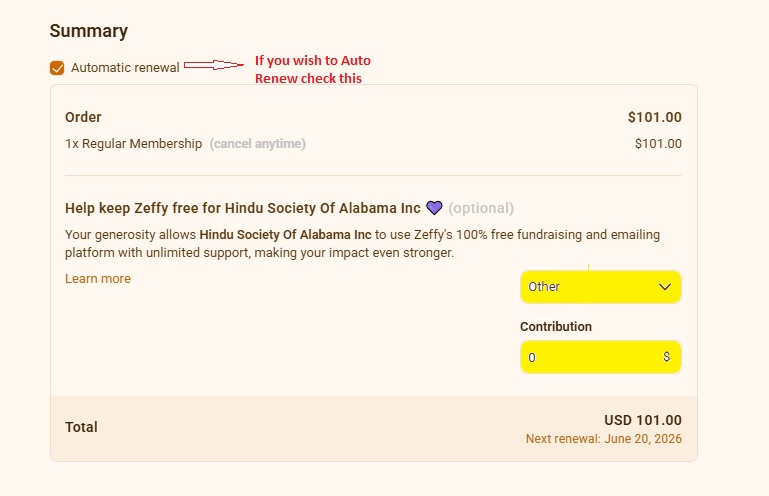Screen dimensions: 769x496
Task: Click the Total row label
Action: tap(81, 427)
